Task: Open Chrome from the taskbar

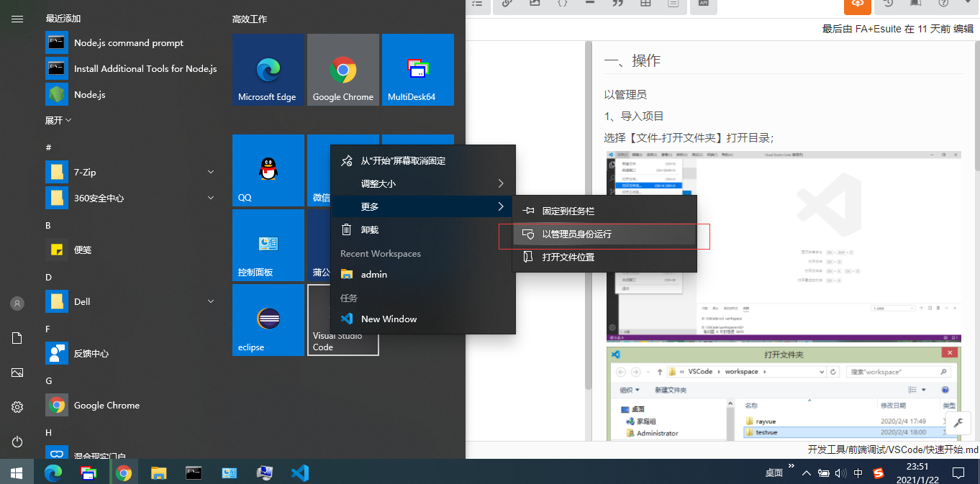Action: [124, 472]
